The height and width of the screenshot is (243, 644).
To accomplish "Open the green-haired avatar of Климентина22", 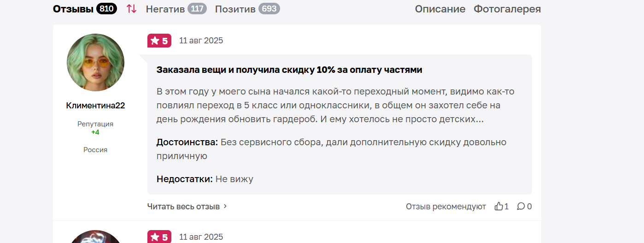I will [x=95, y=62].
